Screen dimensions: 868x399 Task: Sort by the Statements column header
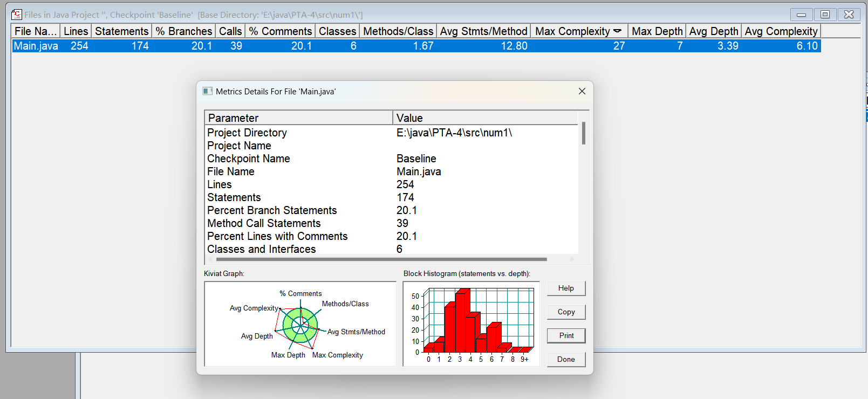(121, 31)
